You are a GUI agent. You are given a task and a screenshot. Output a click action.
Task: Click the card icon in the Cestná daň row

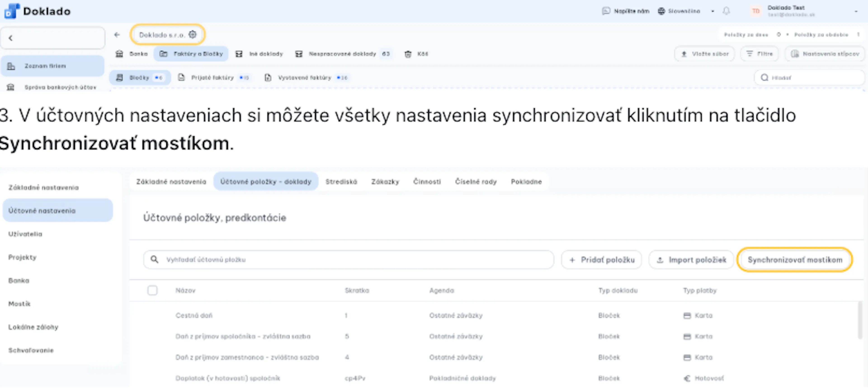tap(687, 316)
